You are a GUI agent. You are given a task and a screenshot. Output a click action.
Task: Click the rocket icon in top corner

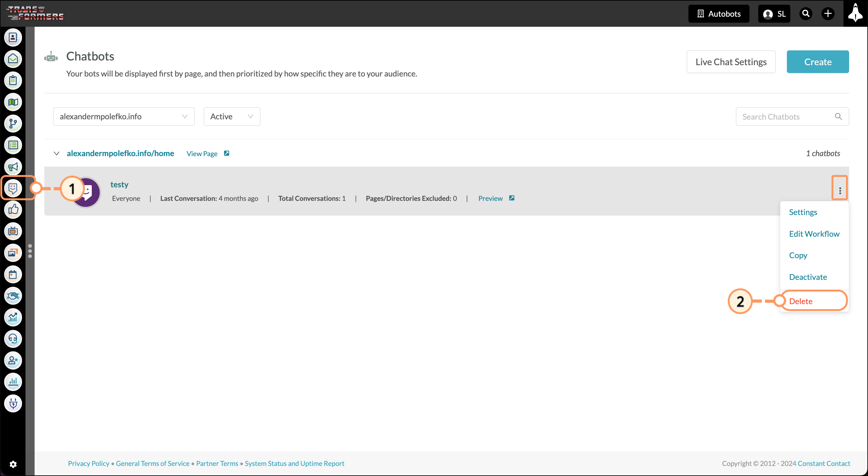click(x=855, y=14)
